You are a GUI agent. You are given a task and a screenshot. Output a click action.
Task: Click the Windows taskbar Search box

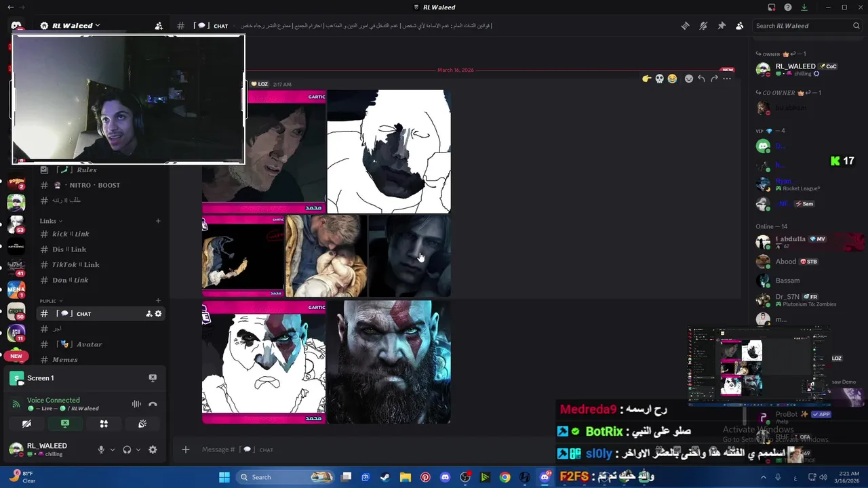286,477
